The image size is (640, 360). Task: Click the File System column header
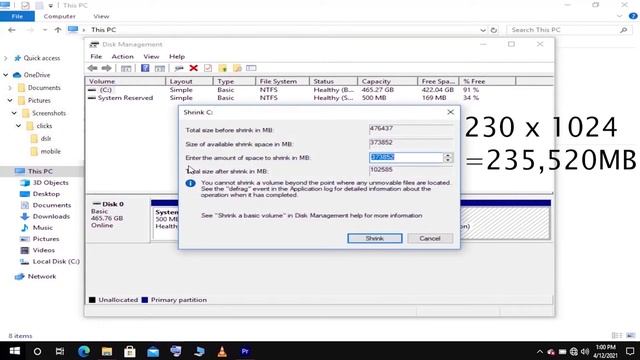[282, 81]
